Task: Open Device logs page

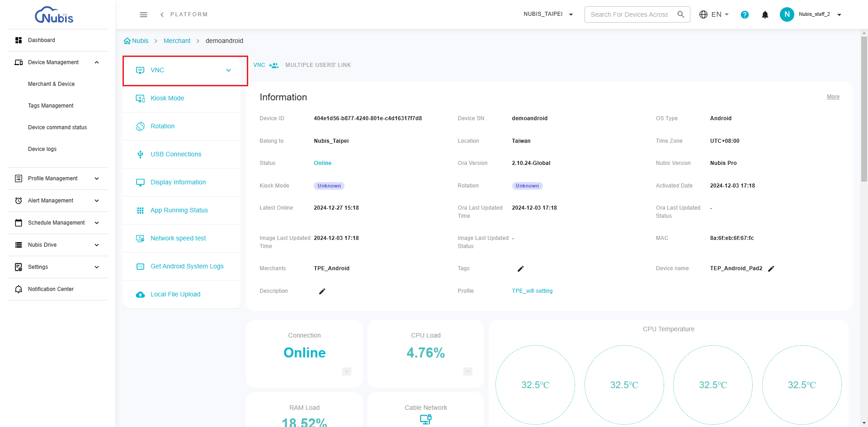Action: 42,149
